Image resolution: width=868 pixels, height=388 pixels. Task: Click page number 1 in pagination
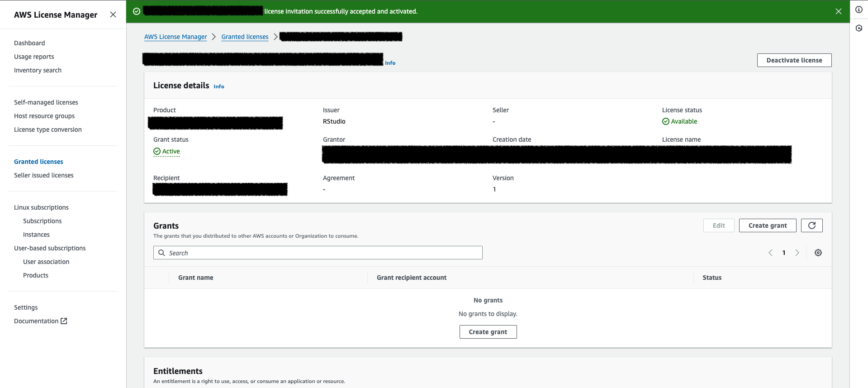[x=784, y=253]
